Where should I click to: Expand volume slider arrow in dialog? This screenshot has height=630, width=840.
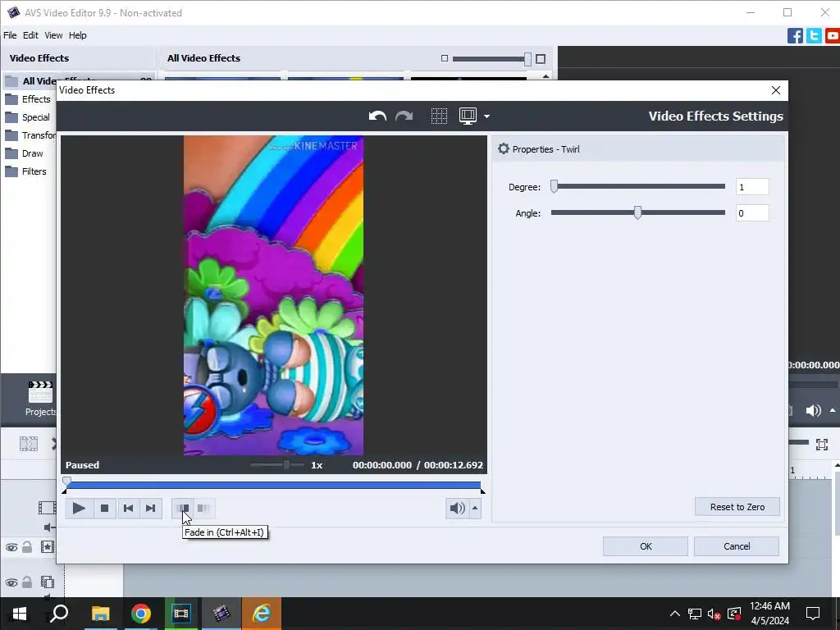[x=475, y=508]
